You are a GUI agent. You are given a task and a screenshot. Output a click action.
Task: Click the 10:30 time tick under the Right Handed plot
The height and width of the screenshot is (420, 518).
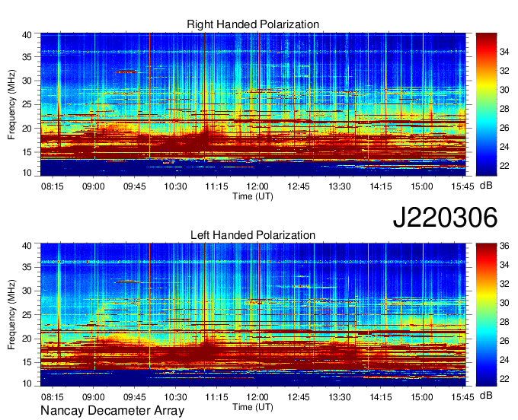pos(175,186)
